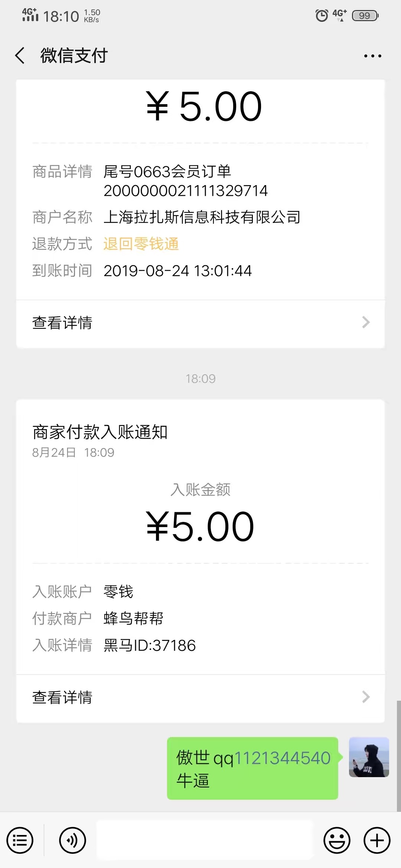
Task: Tap the green chat message bubble
Action: pos(252,768)
